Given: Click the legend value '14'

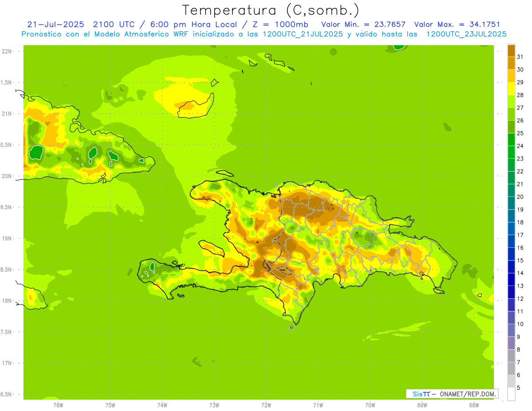Looking at the screenshot, I should click(520, 273).
